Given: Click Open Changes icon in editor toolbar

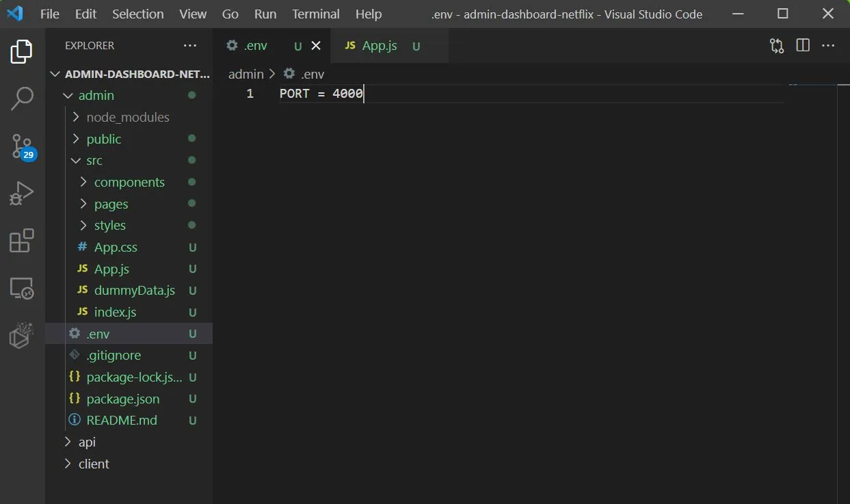Looking at the screenshot, I should point(777,46).
